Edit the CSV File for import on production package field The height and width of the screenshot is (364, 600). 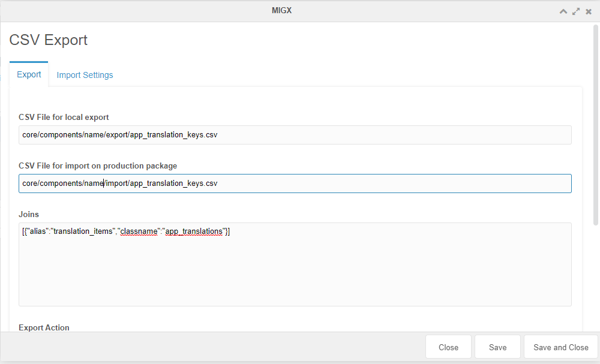click(x=295, y=183)
